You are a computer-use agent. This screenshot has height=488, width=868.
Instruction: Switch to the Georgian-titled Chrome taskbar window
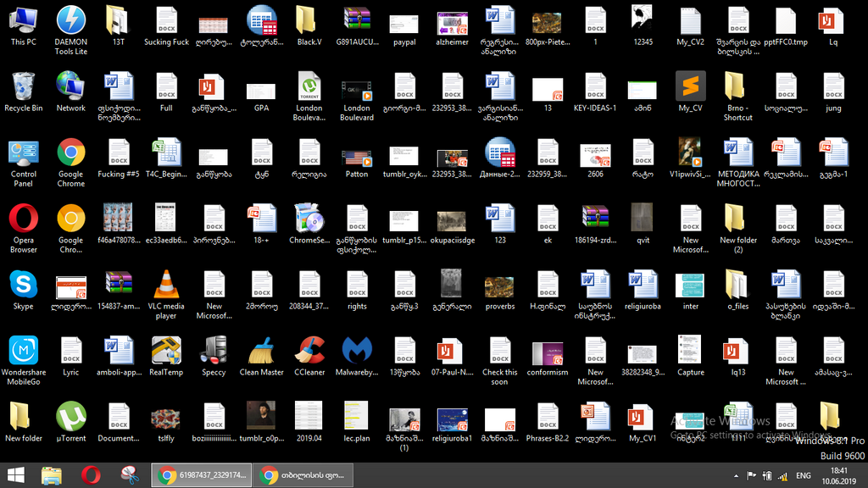(303, 475)
